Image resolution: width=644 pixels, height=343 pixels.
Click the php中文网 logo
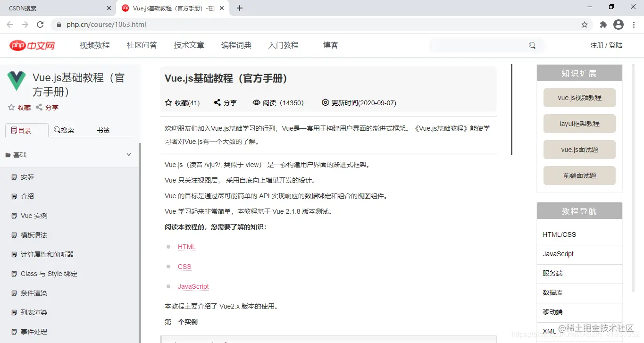pos(32,45)
